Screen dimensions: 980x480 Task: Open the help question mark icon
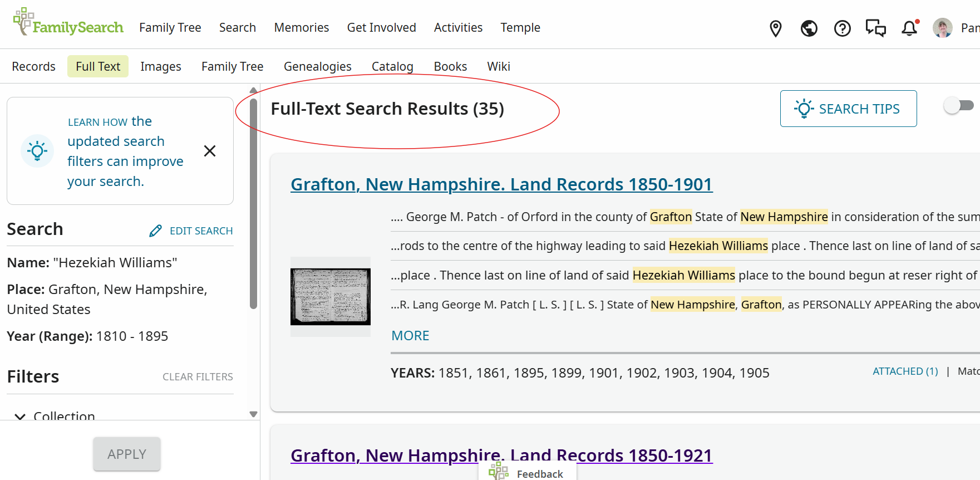pyautogui.click(x=842, y=28)
